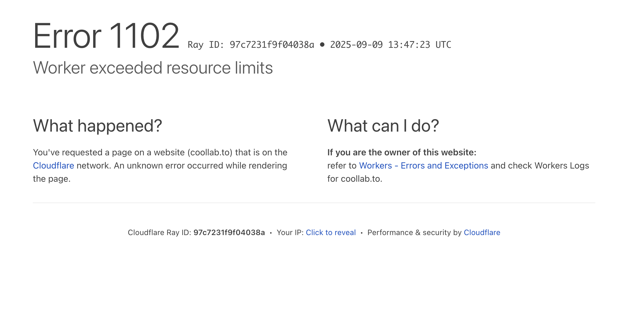Click the Error 1102 heading
This screenshot has width=644, height=323.
pyautogui.click(x=106, y=36)
